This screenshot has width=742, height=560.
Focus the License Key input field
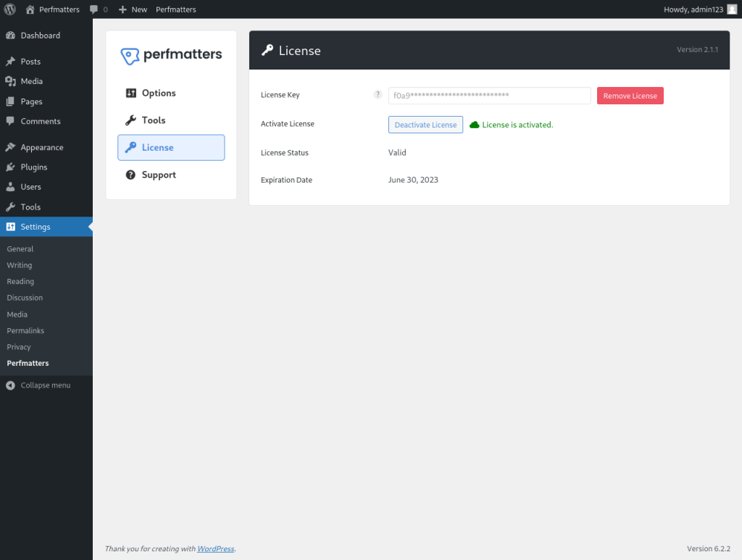[489, 96]
